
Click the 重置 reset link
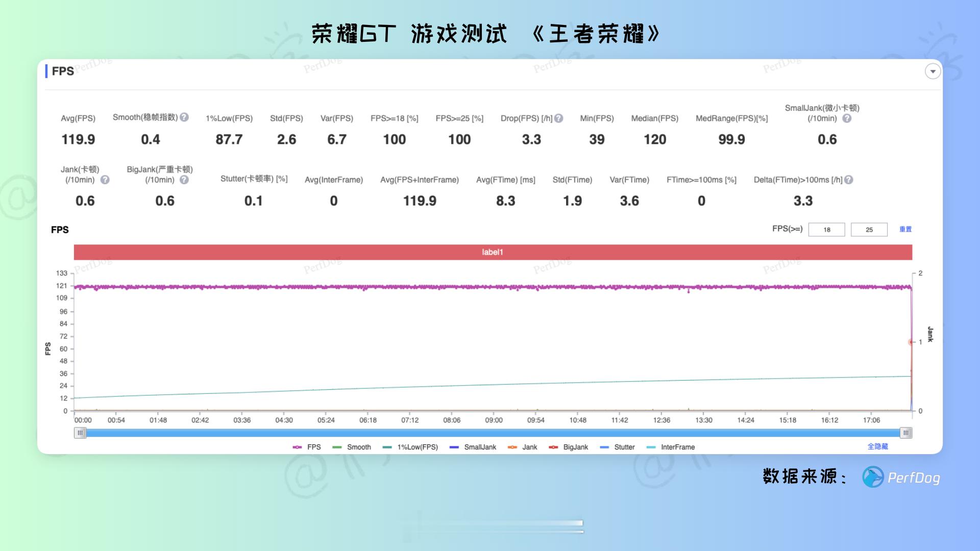coord(905,229)
